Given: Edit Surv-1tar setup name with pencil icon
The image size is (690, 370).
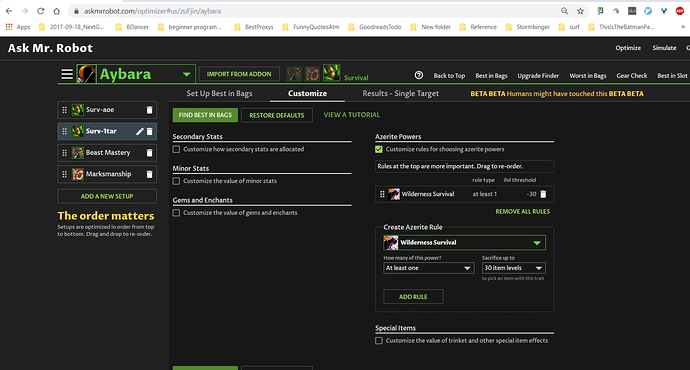Looking at the screenshot, I should (x=139, y=131).
